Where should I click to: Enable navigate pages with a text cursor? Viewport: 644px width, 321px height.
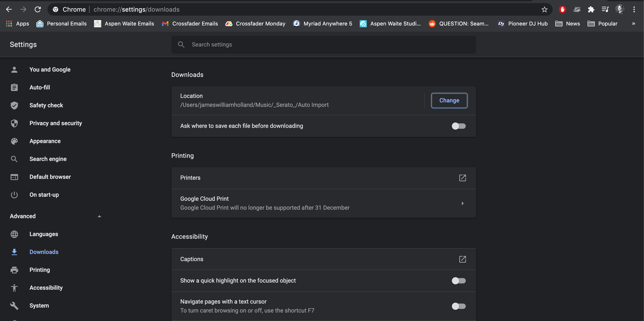(x=459, y=306)
